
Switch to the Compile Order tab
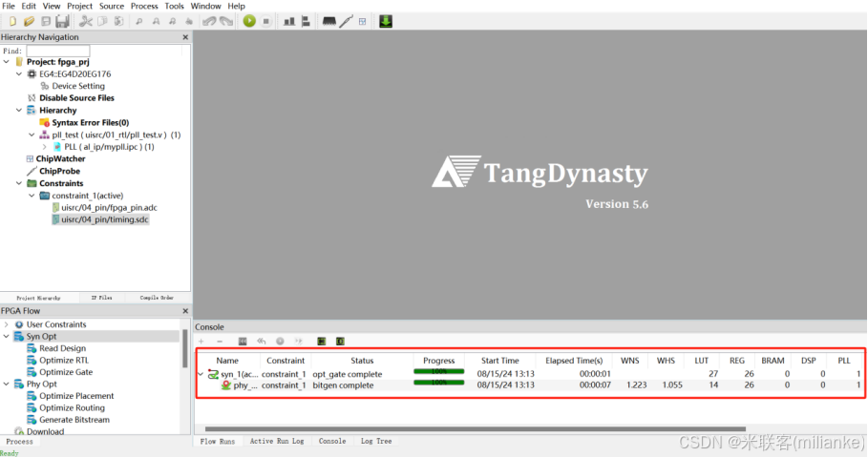(x=157, y=298)
